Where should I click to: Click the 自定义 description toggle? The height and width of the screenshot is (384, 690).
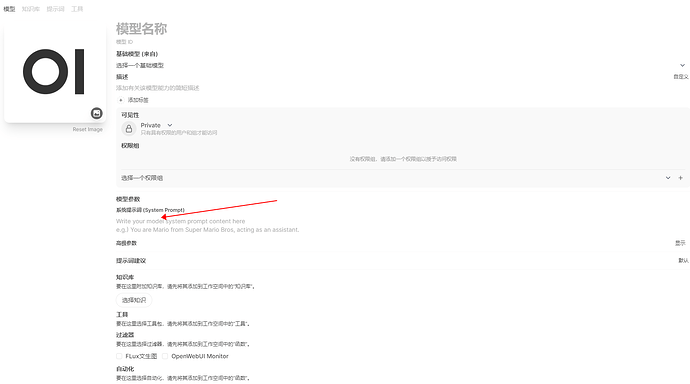click(681, 77)
